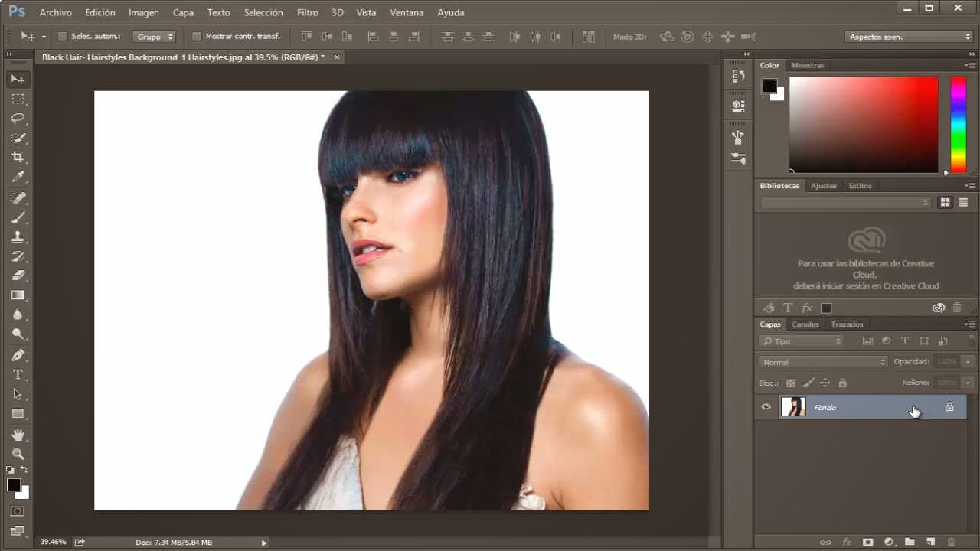This screenshot has height=551, width=980.
Task: Toggle Quick Mask mode
Action: (x=18, y=511)
